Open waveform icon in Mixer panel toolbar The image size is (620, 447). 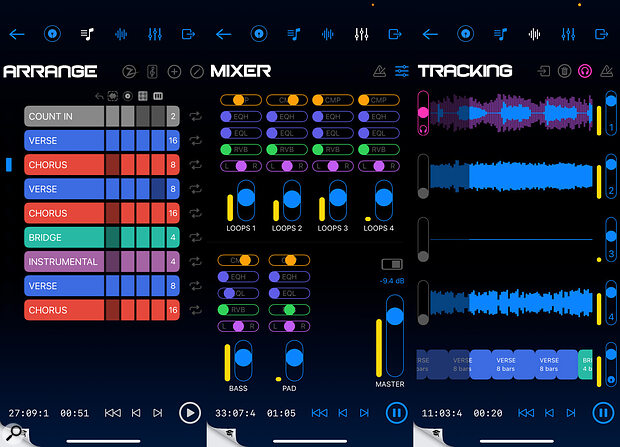[x=328, y=34]
